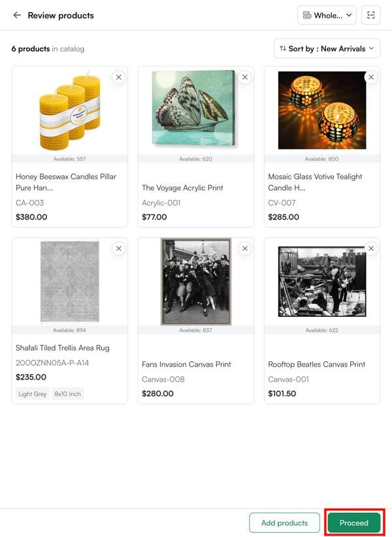Screen dimensions: 392x537
Task: Go back using the back arrow
Action: [17, 15]
